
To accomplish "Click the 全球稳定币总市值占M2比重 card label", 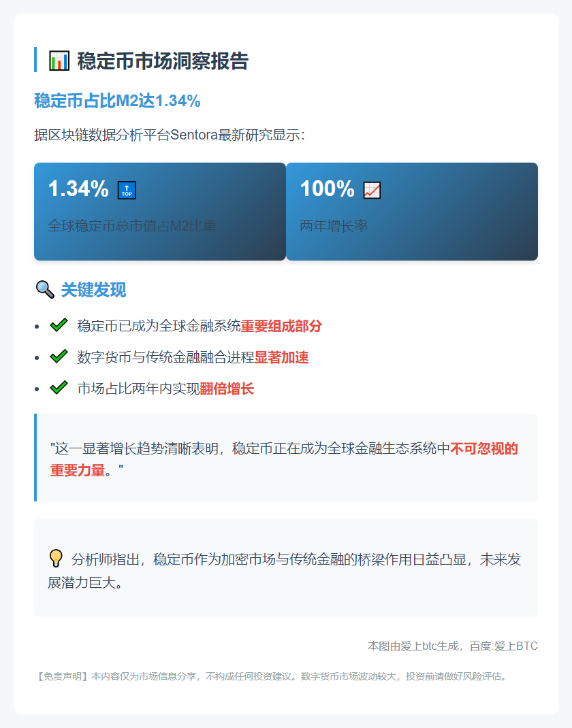I will pos(132,225).
